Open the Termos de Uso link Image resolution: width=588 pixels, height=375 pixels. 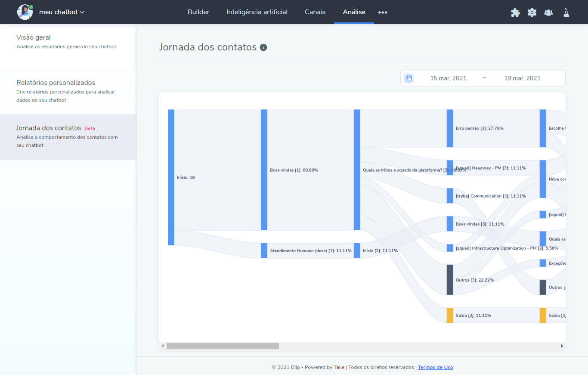tap(435, 367)
